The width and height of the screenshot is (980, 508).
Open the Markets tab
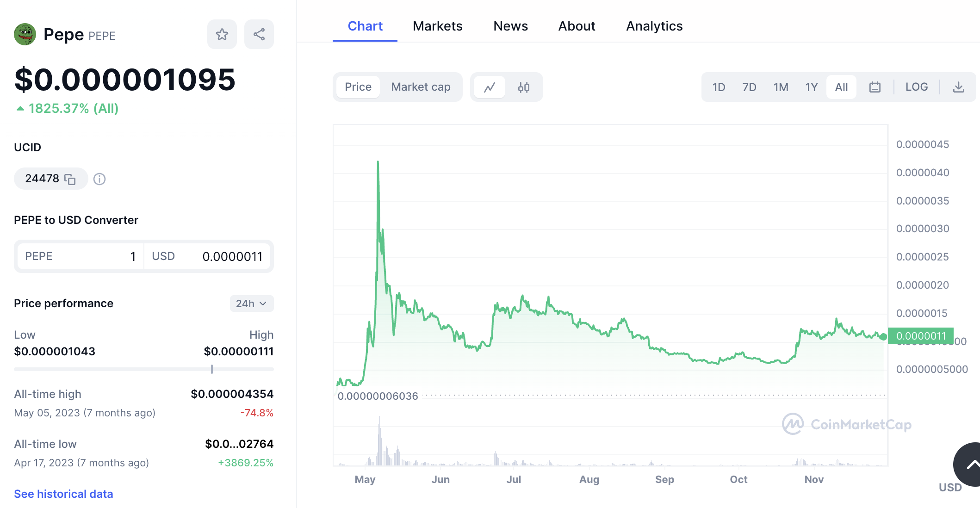pyautogui.click(x=437, y=26)
